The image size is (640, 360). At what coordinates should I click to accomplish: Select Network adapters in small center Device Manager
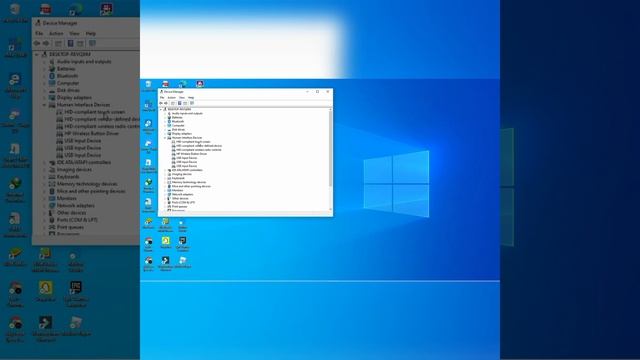point(182,194)
